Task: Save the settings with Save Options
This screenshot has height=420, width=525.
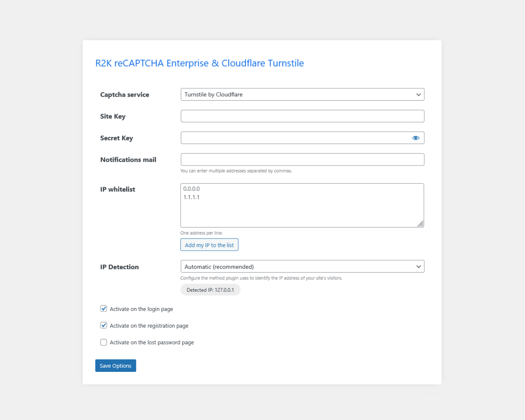Action: point(115,365)
